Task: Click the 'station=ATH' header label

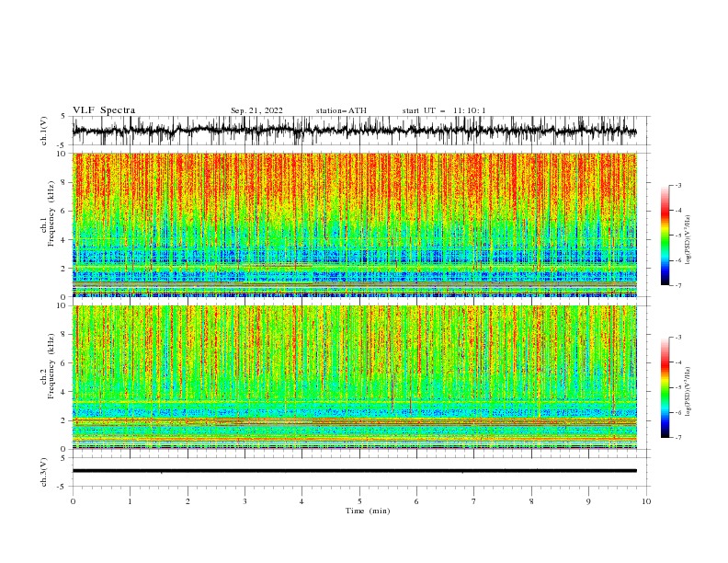Action: (341, 110)
